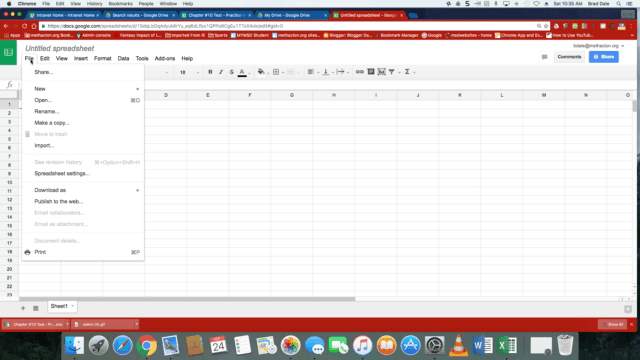Image resolution: width=640 pixels, height=360 pixels.
Task: Click the insert chart icon
Action: click(x=381, y=72)
